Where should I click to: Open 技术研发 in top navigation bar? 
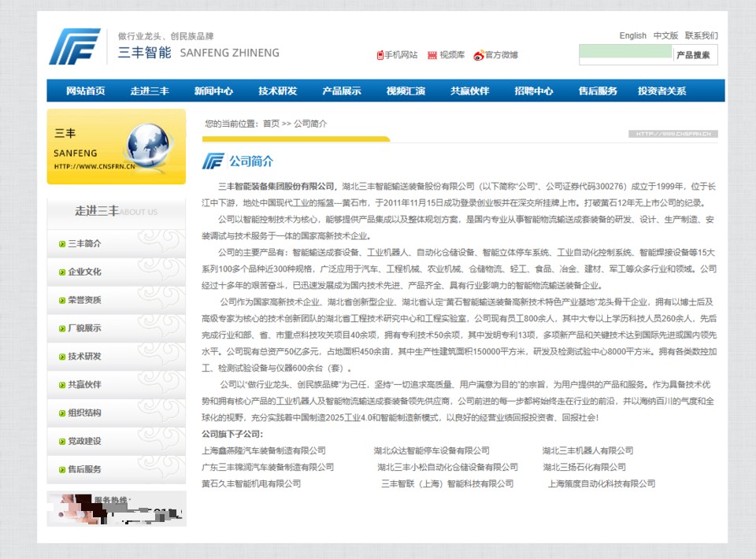[278, 91]
